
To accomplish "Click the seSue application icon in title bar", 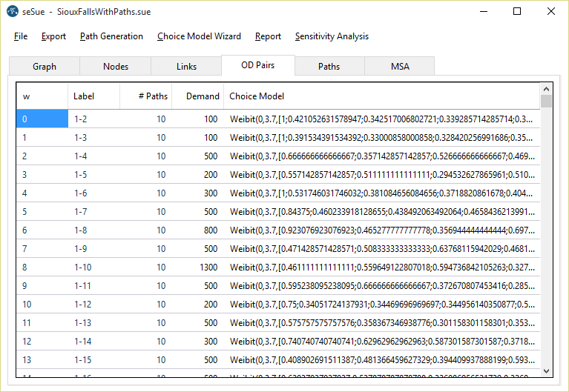I will [x=13, y=11].
